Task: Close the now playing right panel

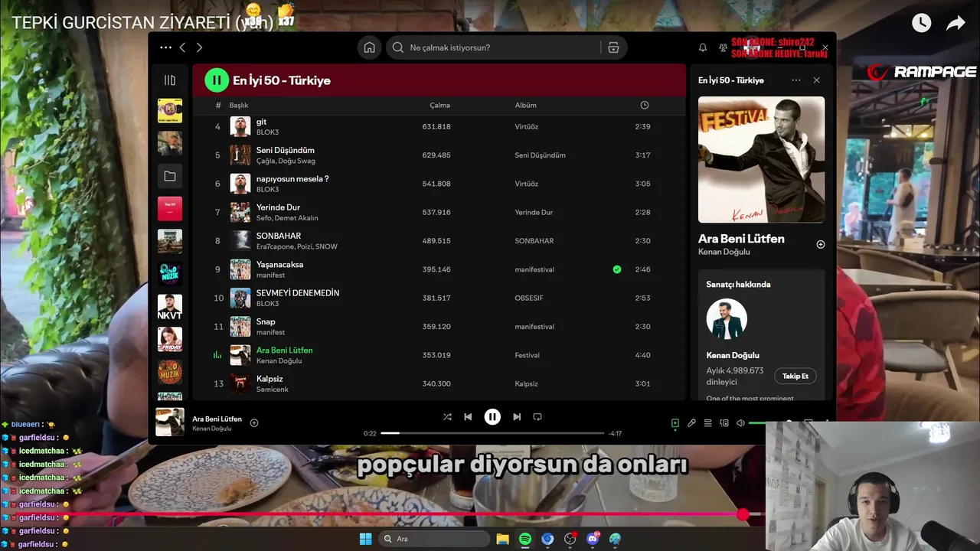Action: (x=816, y=80)
